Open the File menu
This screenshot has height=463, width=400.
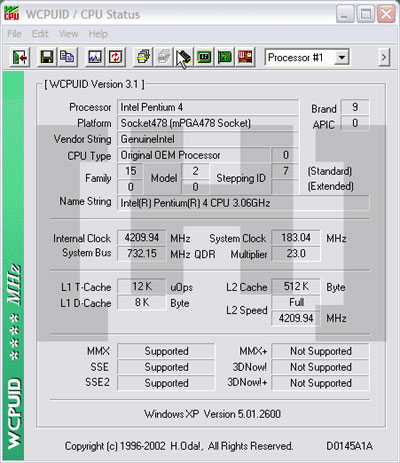(14, 34)
